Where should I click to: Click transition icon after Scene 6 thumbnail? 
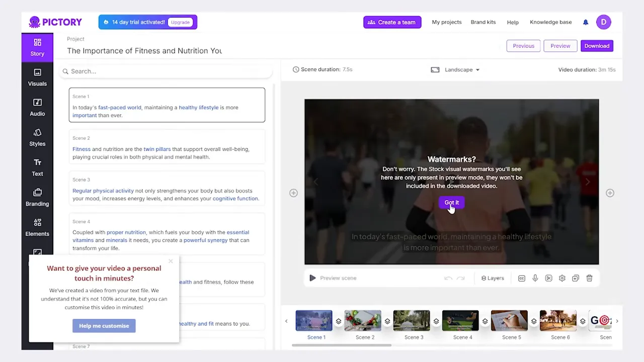point(583,321)
